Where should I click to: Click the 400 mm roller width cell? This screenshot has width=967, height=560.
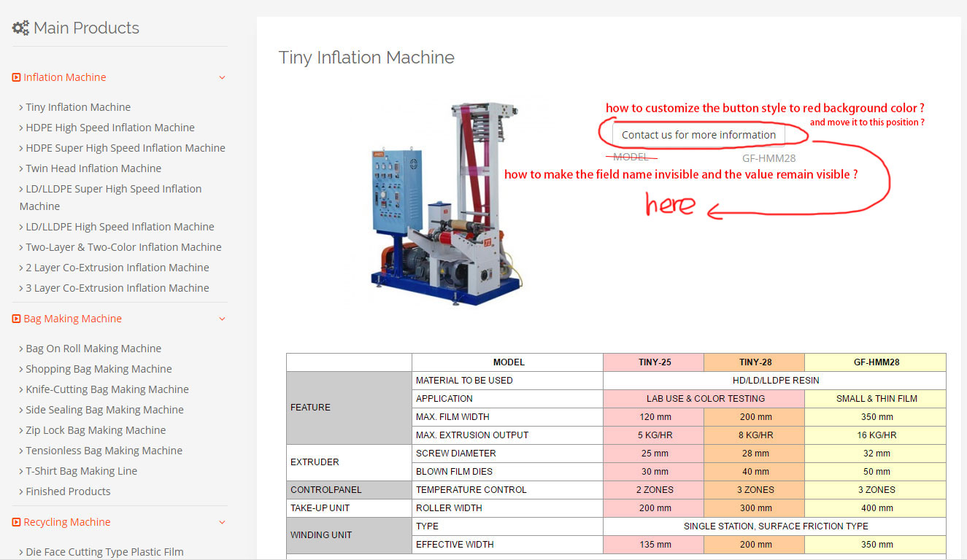click(876, 508)
